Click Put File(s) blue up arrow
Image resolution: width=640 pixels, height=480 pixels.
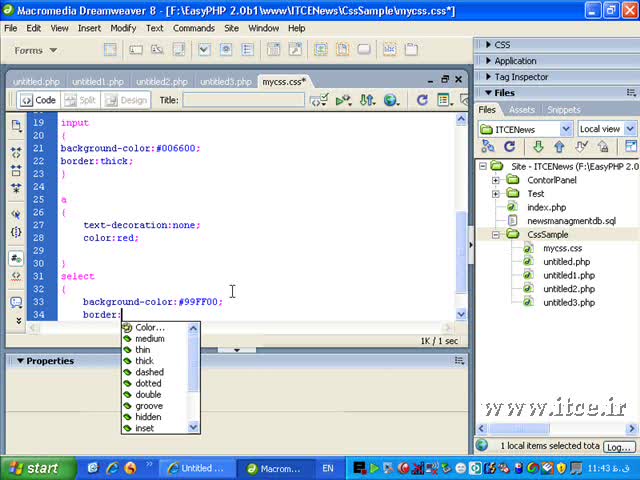[559, 146]
